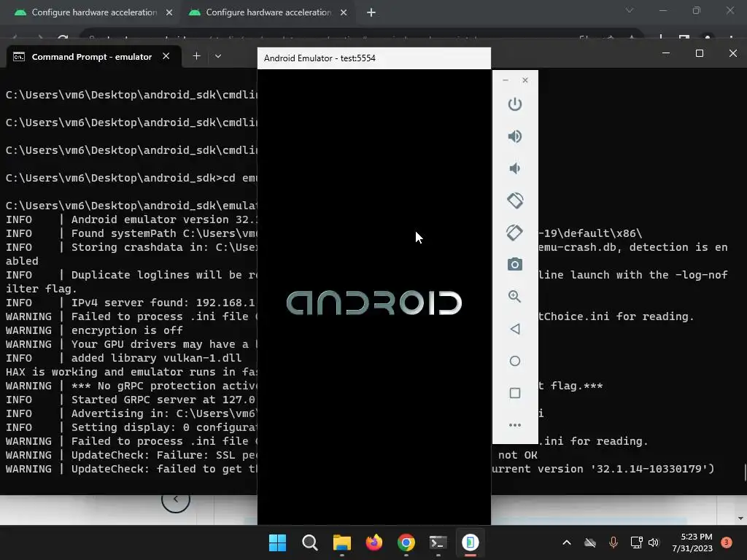Switch to Chrome from taskbar
The image size is (747, 560).
pos(406,542)
